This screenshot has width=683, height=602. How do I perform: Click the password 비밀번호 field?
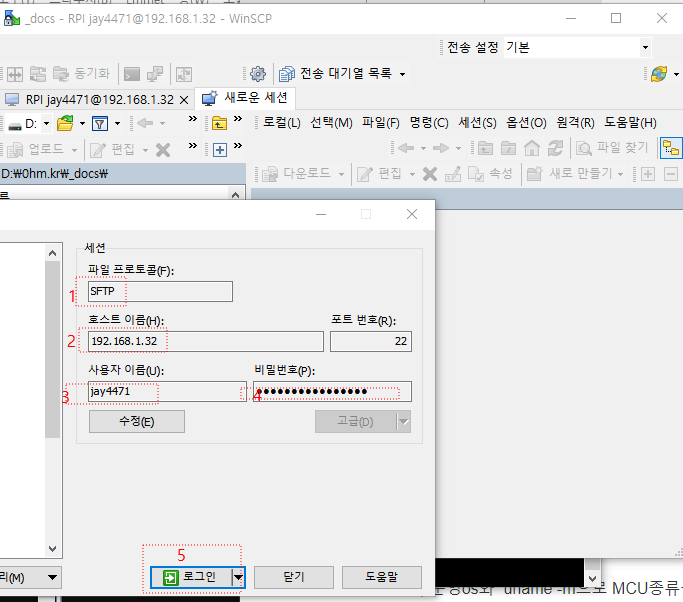coord(332,392)
